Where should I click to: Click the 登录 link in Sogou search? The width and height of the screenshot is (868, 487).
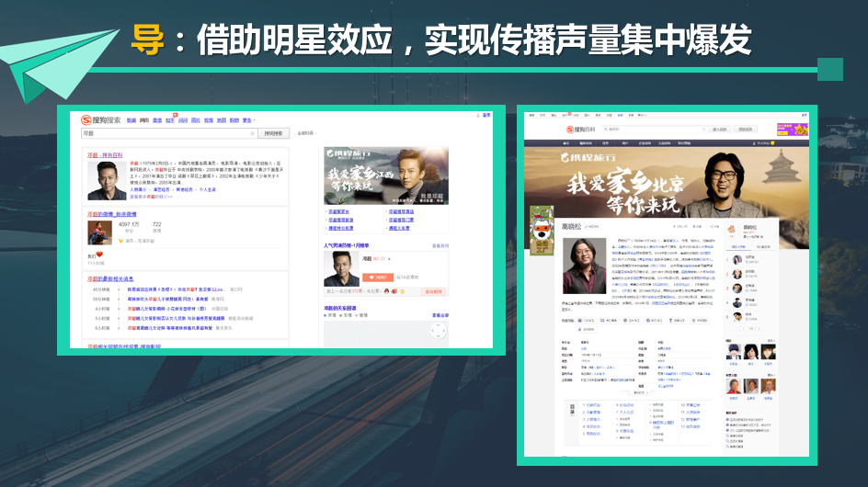(x=486, y=115)
